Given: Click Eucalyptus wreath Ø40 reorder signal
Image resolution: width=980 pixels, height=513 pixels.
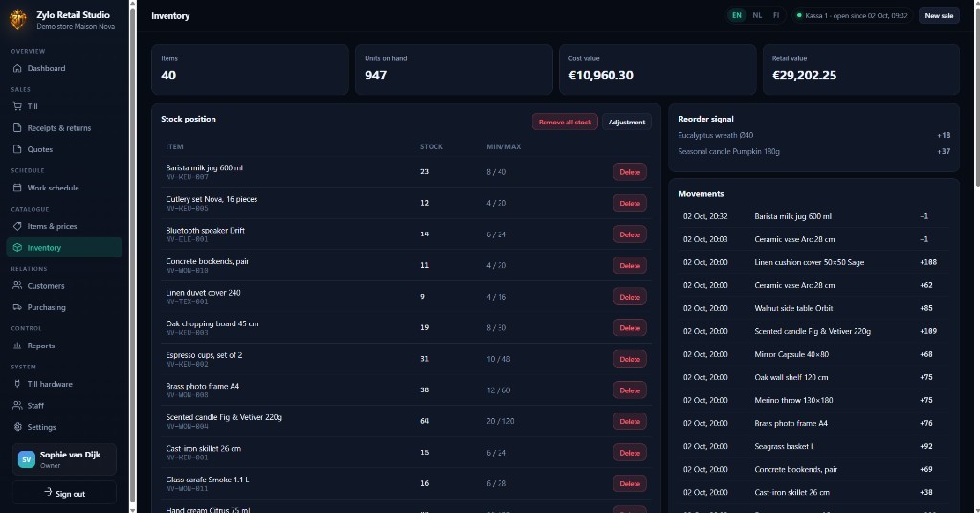Looking at the screenshot, I should coord(813,135).
